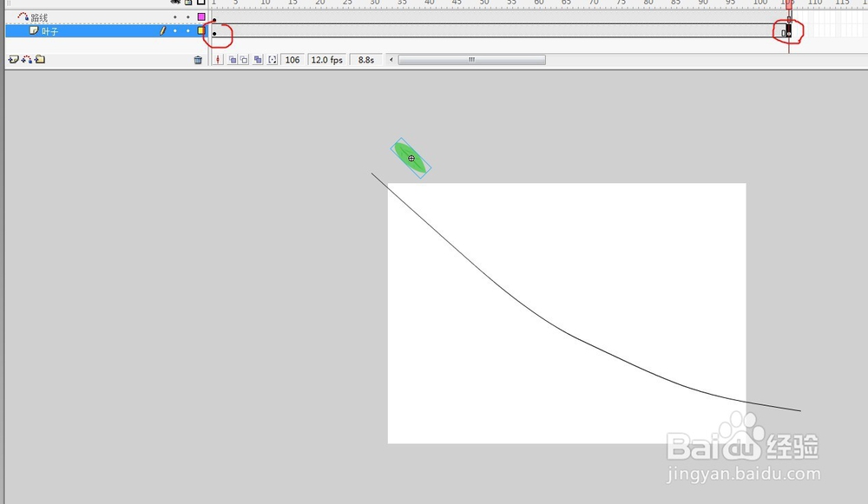868x504 pixels.
Task: Select first keyframe of 路线 layer
Action: point(214,19)
